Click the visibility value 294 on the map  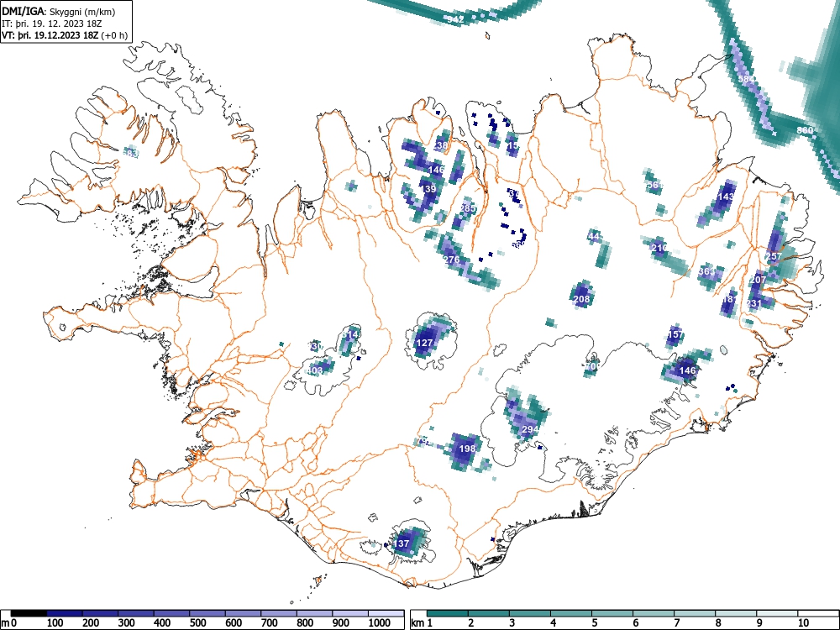tap(530, 429)
